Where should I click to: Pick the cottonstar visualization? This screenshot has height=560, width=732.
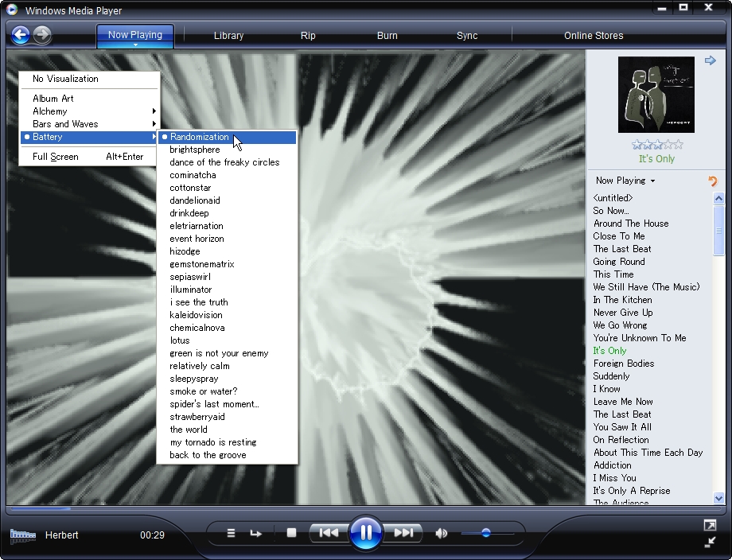[x=228, y=188]
